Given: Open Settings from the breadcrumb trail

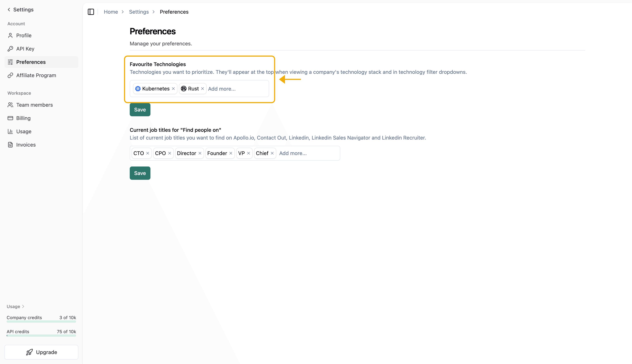Looking at the screenshot, I should [x=139, y=12].
